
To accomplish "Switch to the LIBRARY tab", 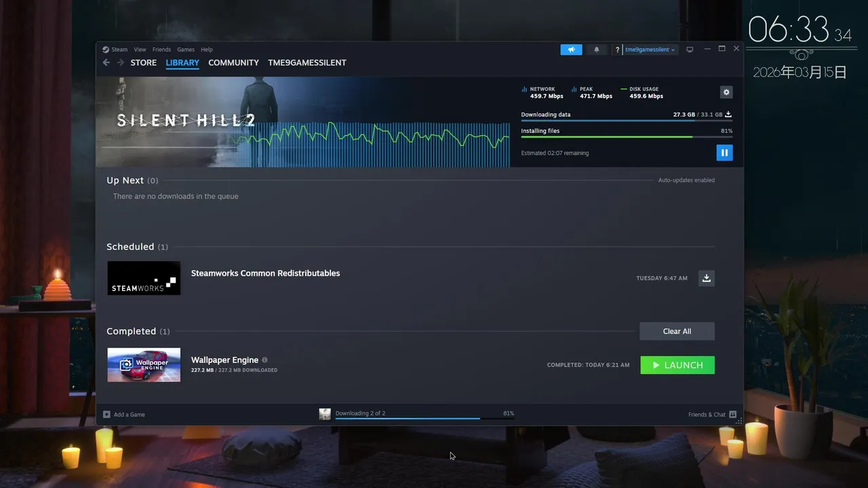I will tap(182, 62).
